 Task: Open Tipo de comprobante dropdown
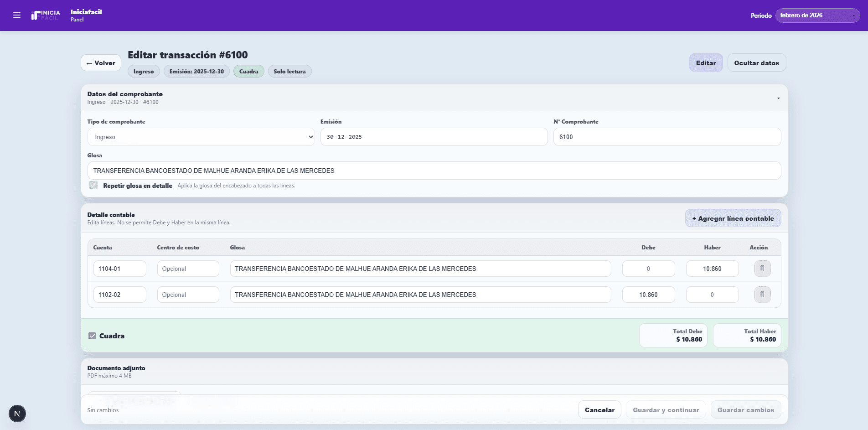click(201, 137)
